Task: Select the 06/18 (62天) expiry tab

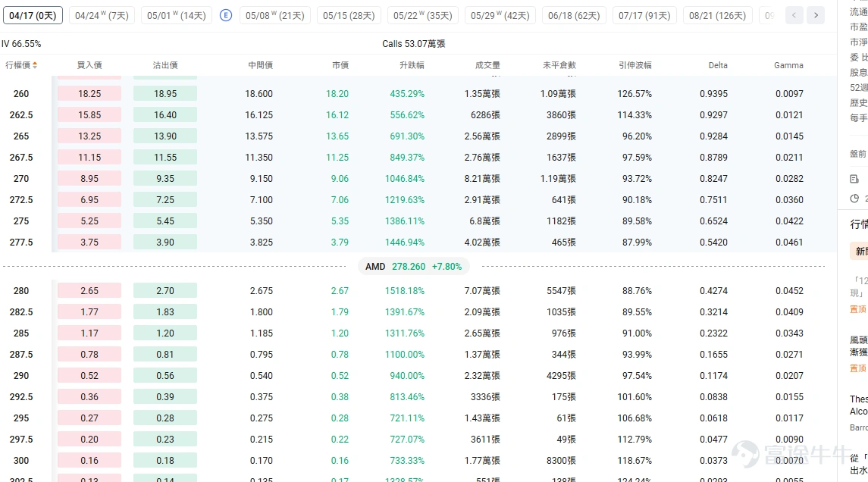Action: click(574, 15)
